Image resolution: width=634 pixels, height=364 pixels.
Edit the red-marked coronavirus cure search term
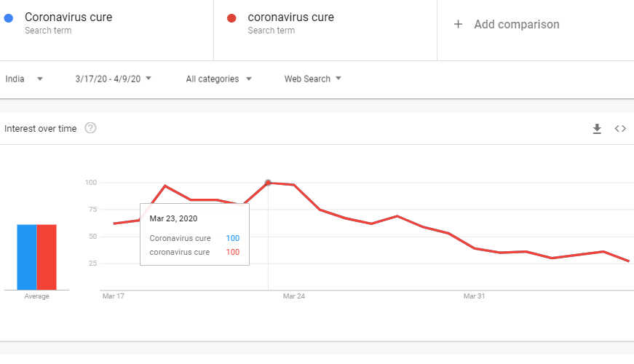point(290,17)
